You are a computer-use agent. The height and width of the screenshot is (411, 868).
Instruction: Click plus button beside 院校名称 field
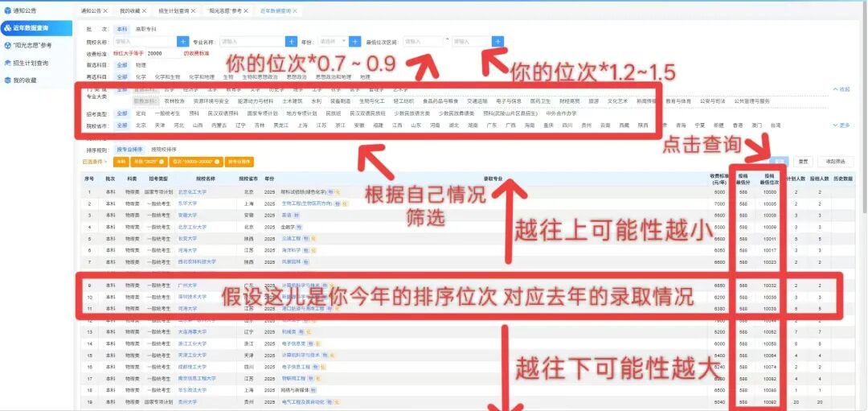(183, 42)
